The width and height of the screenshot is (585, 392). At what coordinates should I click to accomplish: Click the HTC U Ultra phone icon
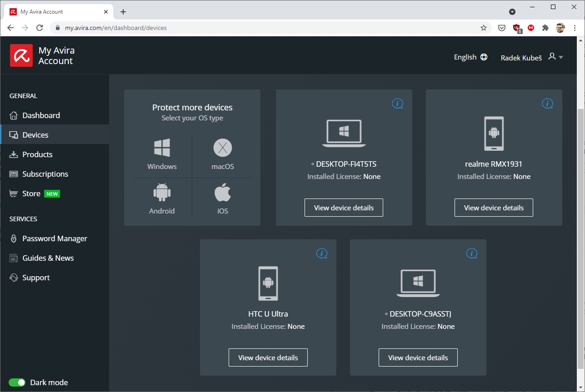pos(268,283)
